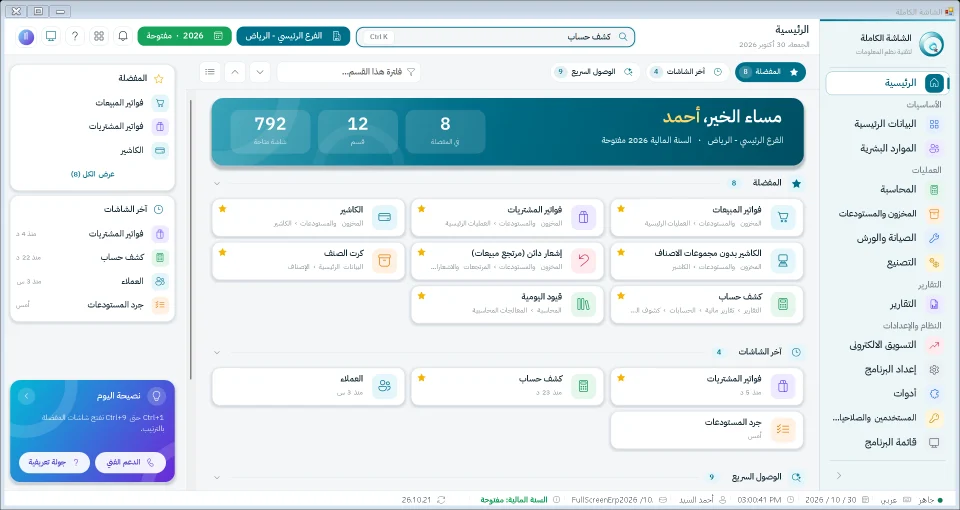Open المخزون والمستودعات in the sidebar
The image size is (960, 510).
887,214
